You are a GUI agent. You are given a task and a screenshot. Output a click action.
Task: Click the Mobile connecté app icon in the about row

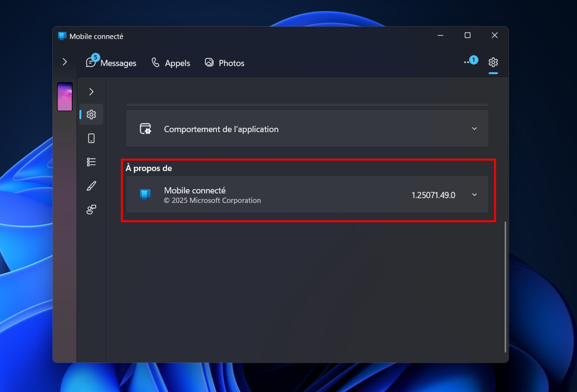pyautogui.click(x=145, y=195)
